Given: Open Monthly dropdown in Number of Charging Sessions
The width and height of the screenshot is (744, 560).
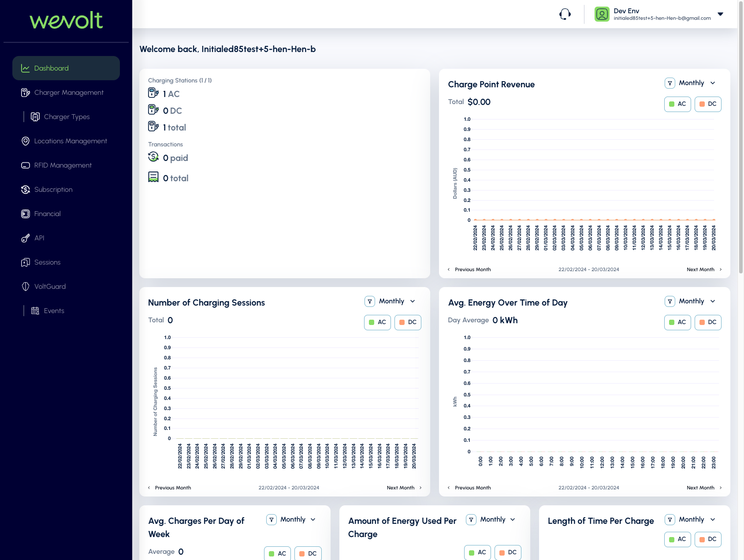Looking at the screenshot, I should (397, 301).
